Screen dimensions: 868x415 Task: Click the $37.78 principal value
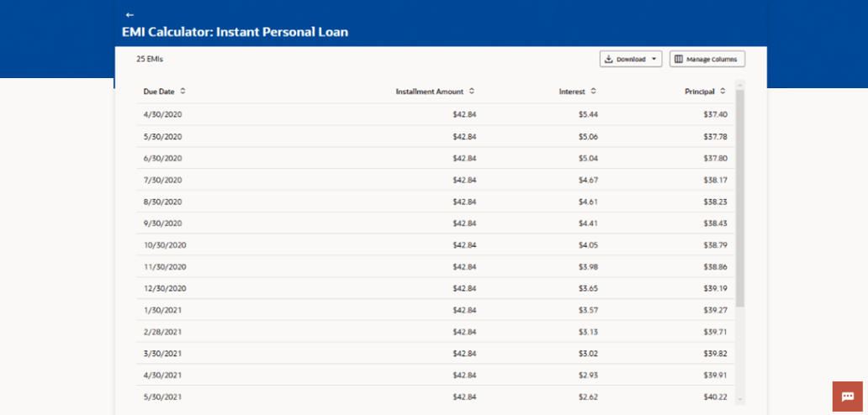pos(716,136)
